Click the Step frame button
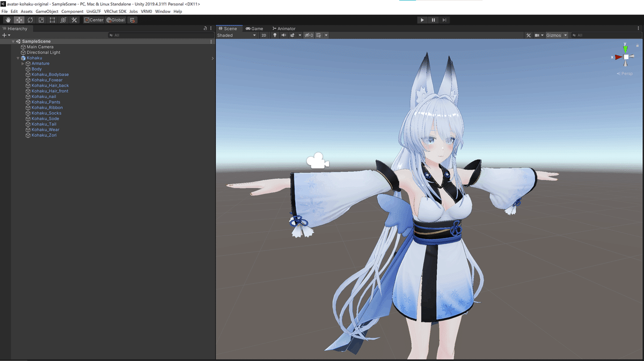Screen dimensions: 644x361 (x=444, y=20)
